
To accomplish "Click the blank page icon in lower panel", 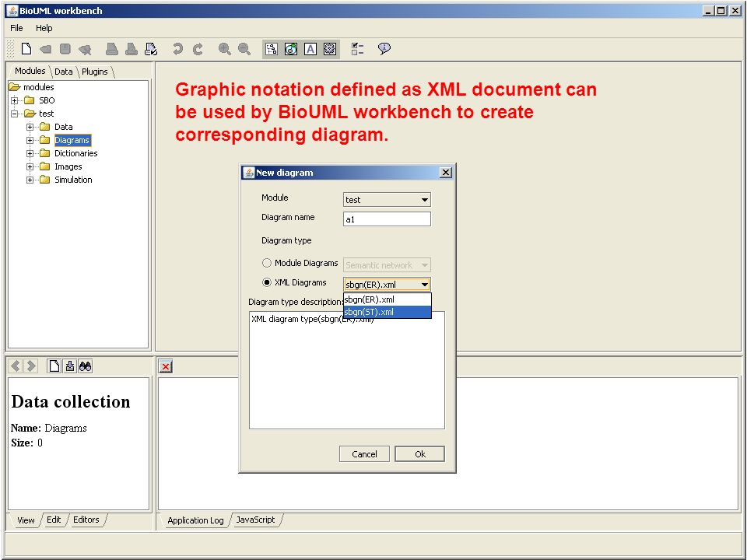I will click(54, 366).
